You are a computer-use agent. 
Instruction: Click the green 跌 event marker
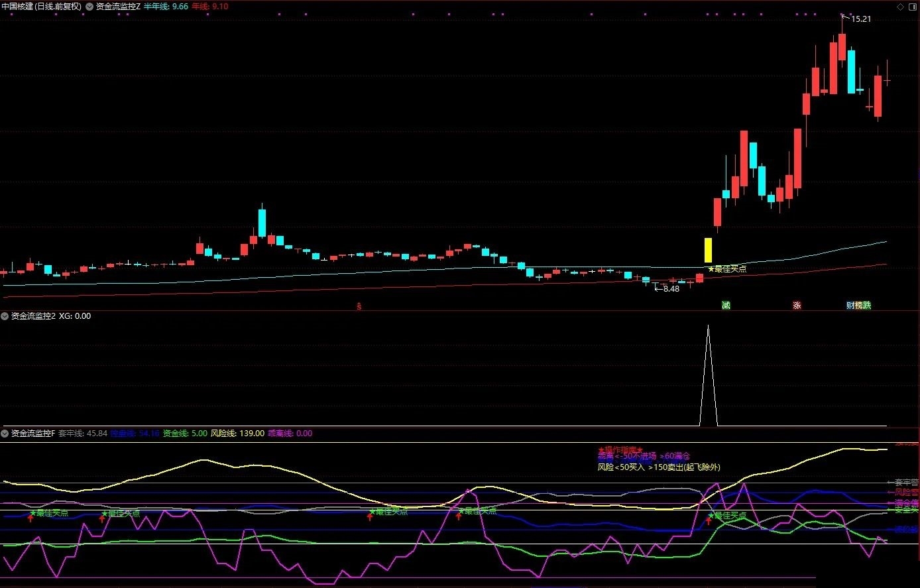click(867, 306)
